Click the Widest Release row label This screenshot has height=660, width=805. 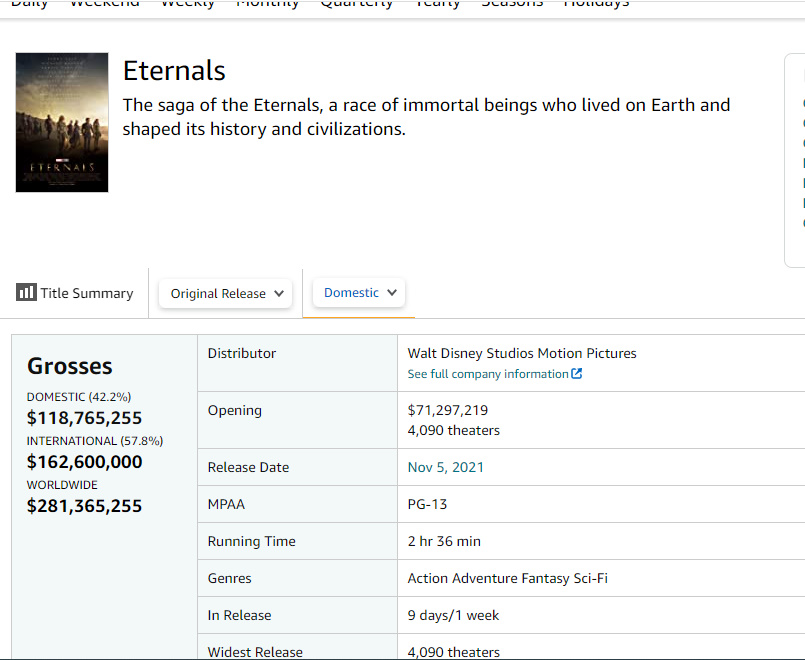(255, 652)
